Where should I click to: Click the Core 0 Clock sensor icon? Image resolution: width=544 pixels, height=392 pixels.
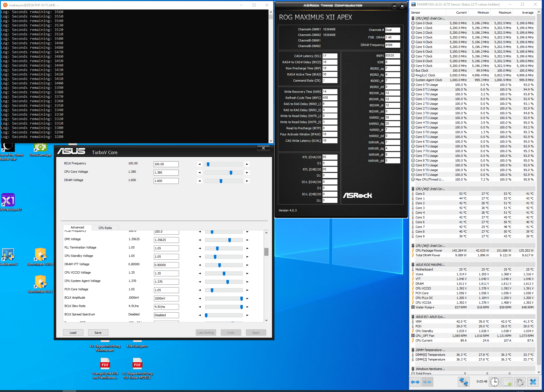(x=413, y=23)
